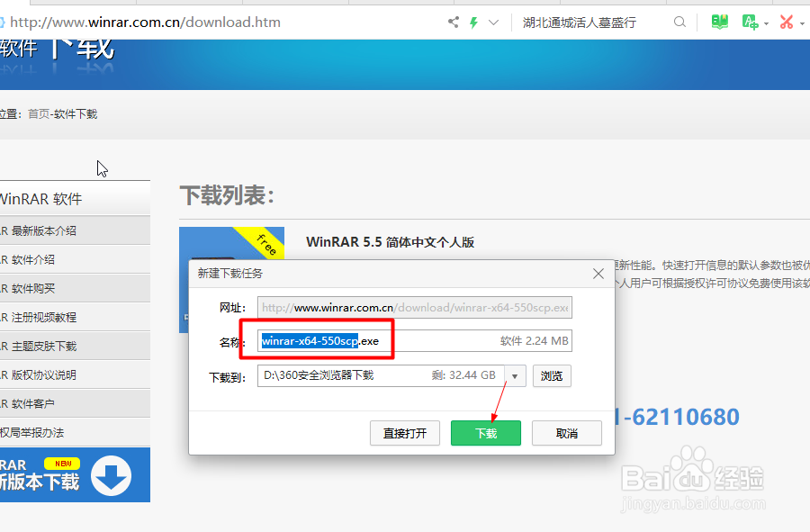The image size is (810, 532).
Task: Click the search magnifier icon
Action: [679, 23]
